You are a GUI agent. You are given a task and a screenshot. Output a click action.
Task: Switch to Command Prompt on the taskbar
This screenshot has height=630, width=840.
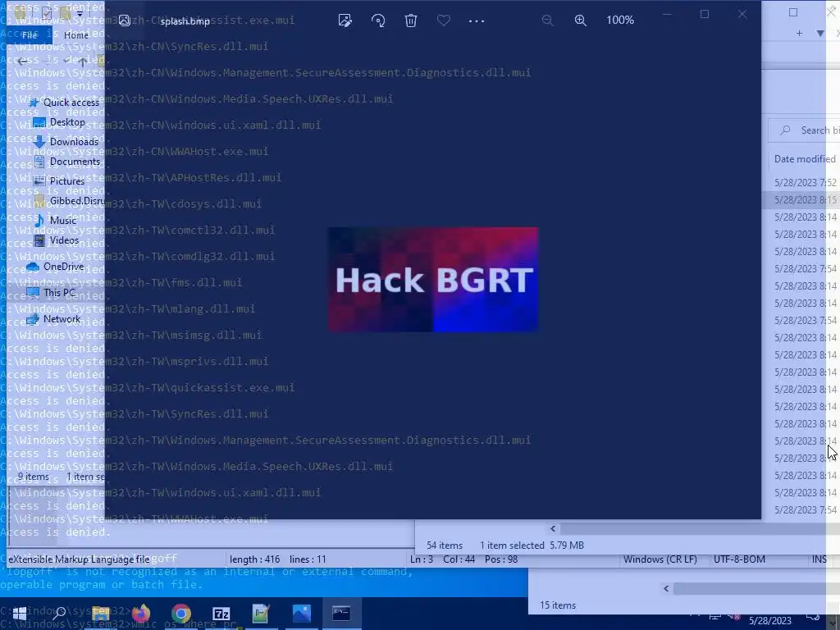pos(341,614)
